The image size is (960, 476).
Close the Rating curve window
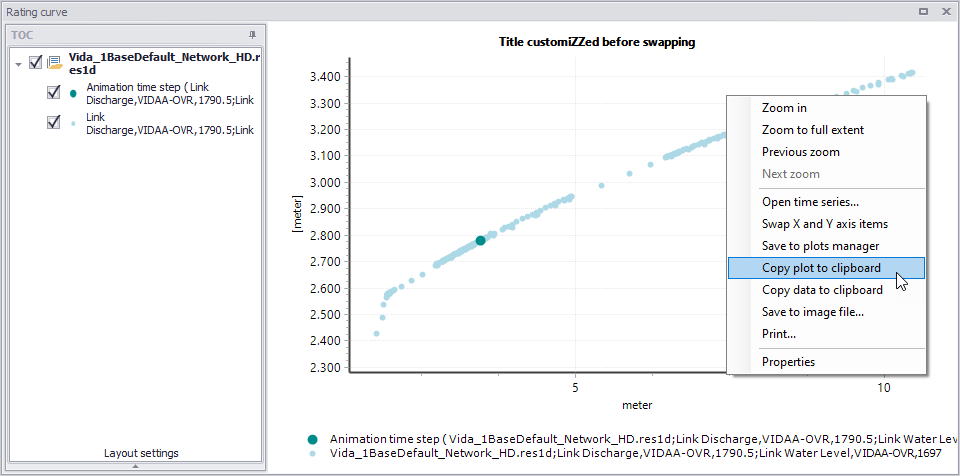(945, 11)
